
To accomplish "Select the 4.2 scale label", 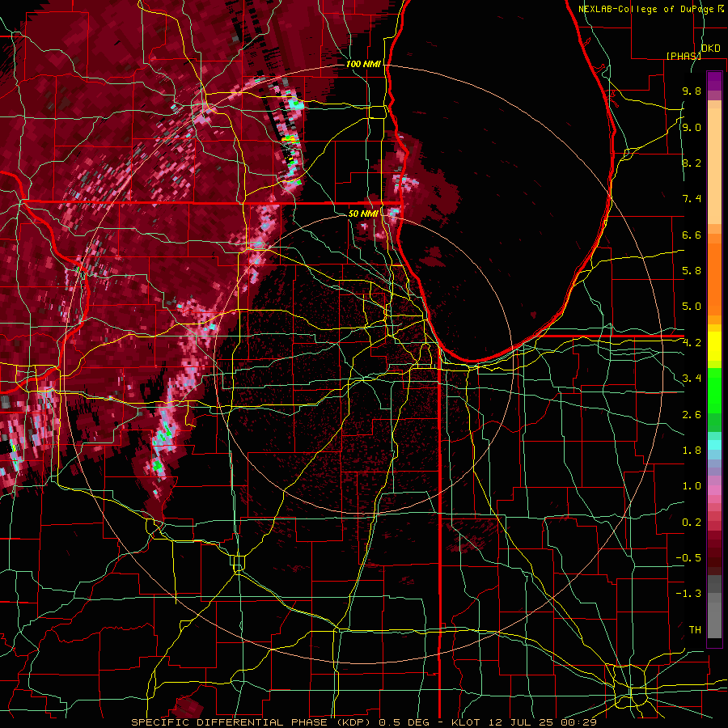I will (x=692, y=343).
